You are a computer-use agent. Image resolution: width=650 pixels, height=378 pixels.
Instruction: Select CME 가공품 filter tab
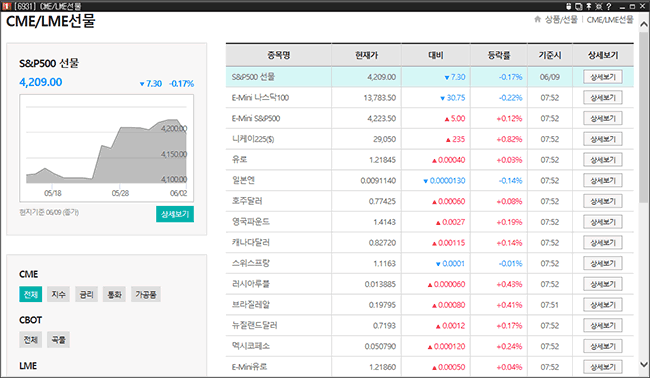[x=146, y=294]
